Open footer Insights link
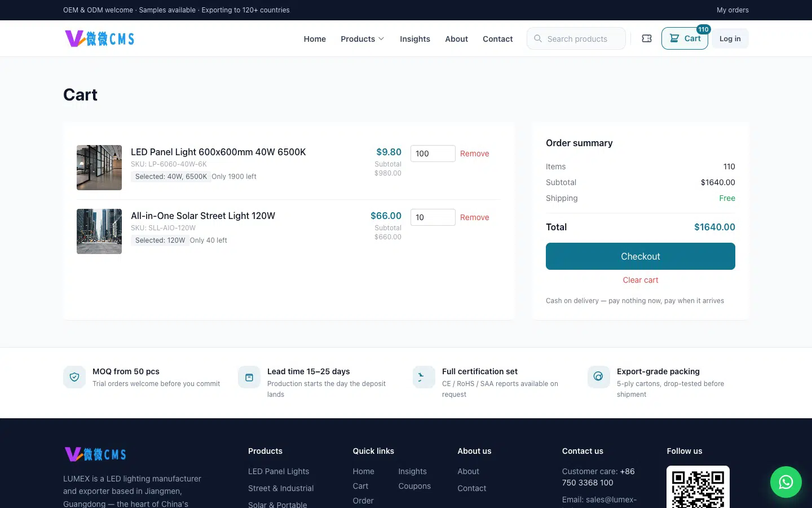Viewport: 812px width, 508px height. [x=413, y=471]
